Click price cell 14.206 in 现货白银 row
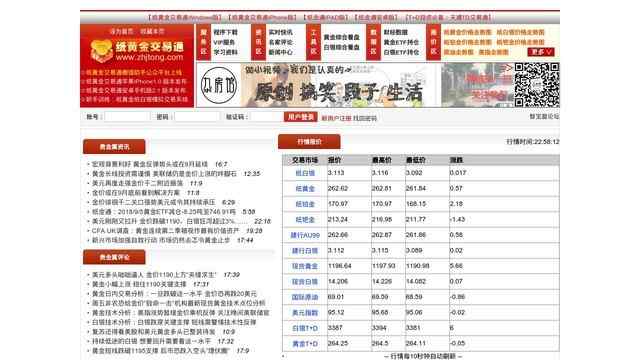Screen dimensions: 640x360 (x=338, y=281)
